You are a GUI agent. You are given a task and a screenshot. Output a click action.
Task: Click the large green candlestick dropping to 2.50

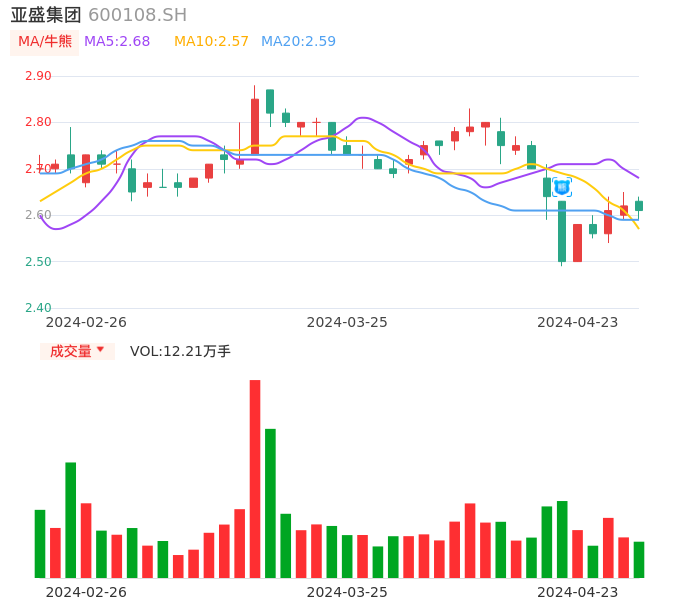pos(562,231)
